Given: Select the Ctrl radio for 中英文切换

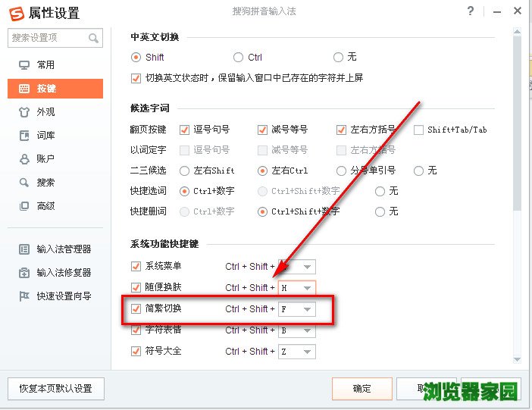Looking at the screenshot, I should click(x=238, y=57).
